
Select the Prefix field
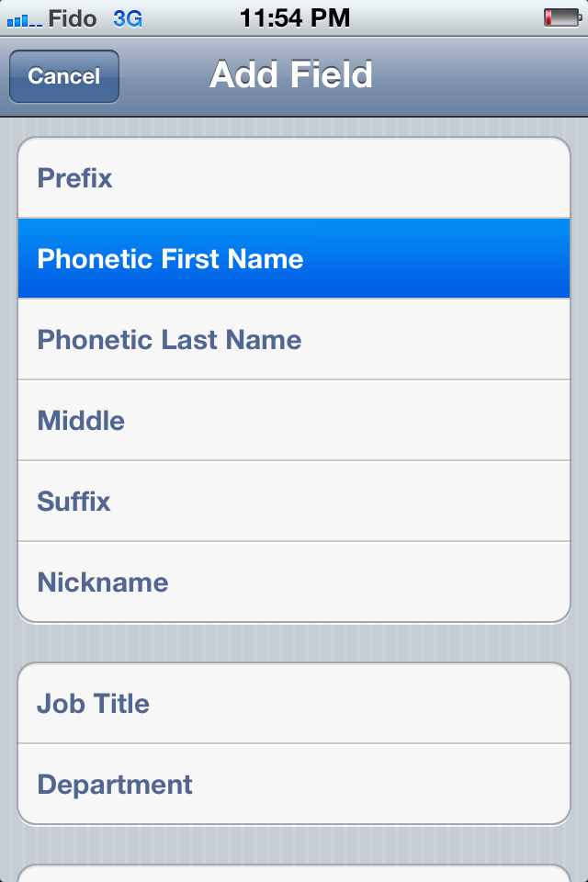coord(294,178)
